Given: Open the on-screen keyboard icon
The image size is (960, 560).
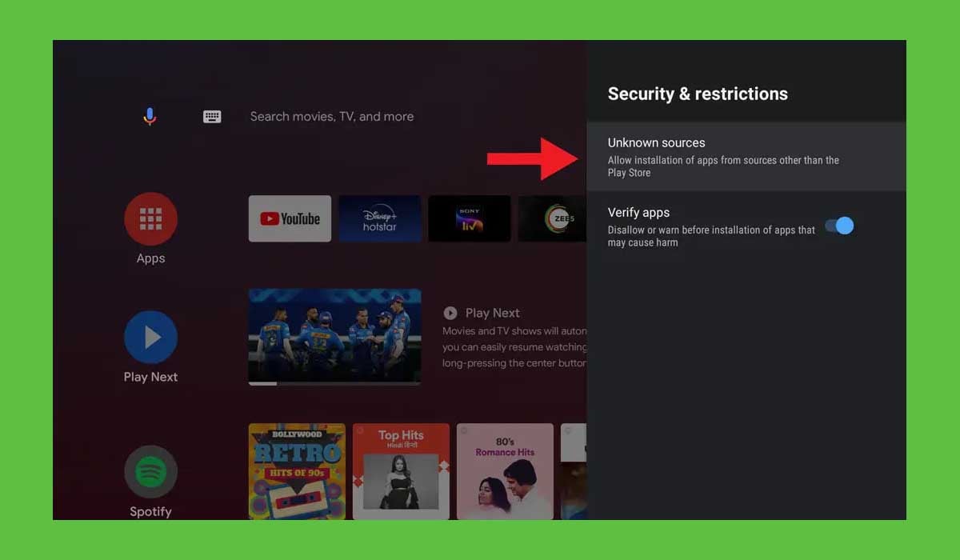Looking at the screenshot, I should 212,117.
